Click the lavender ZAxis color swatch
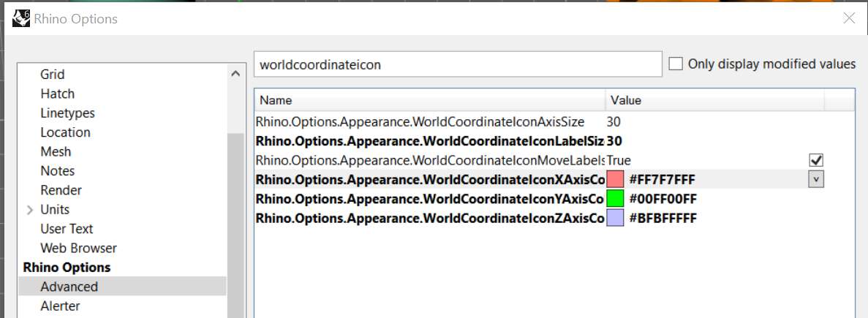This screenshot has height=318, width=868. (x=615, y=218)
